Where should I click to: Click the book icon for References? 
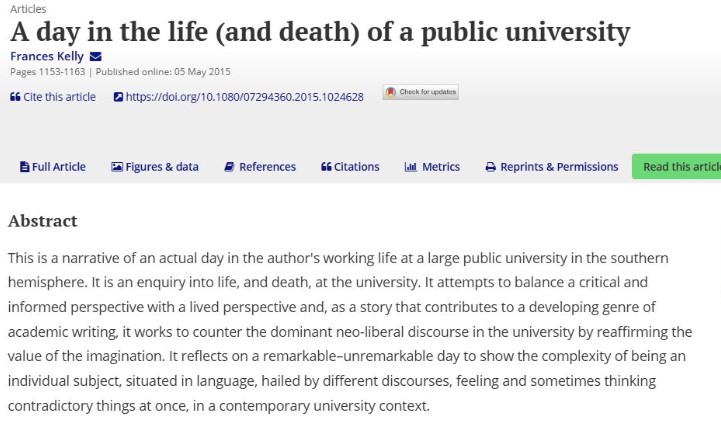(229, 167)
